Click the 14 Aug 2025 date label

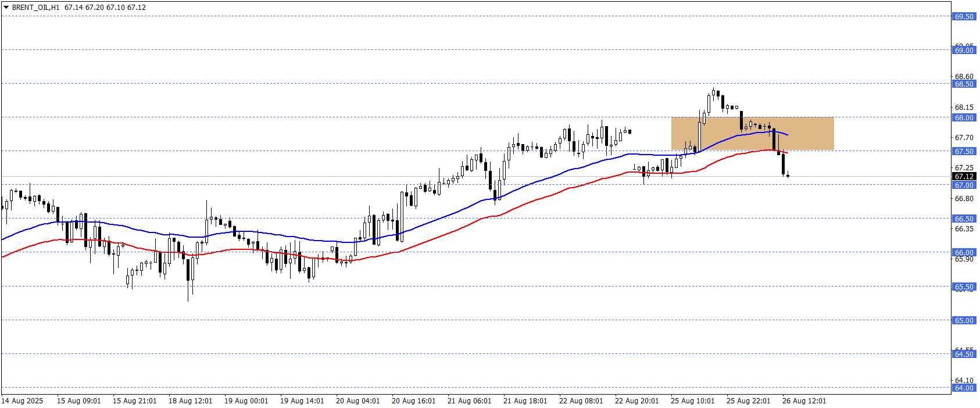[x=22, y=400]
